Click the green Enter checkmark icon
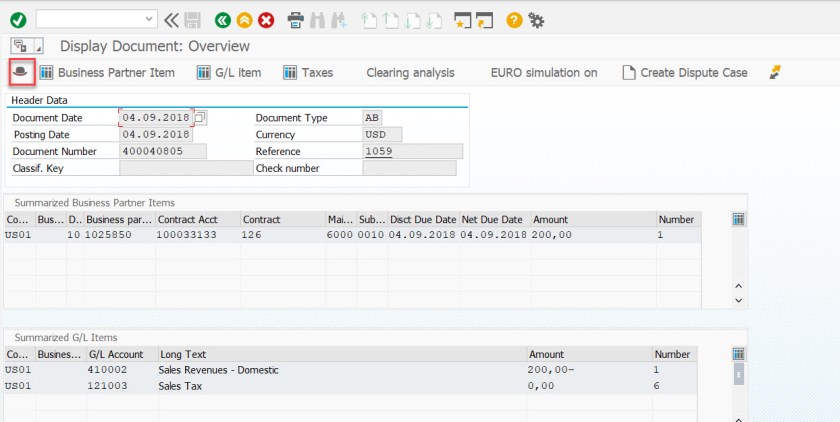840x422 pixels. [18, 19]
